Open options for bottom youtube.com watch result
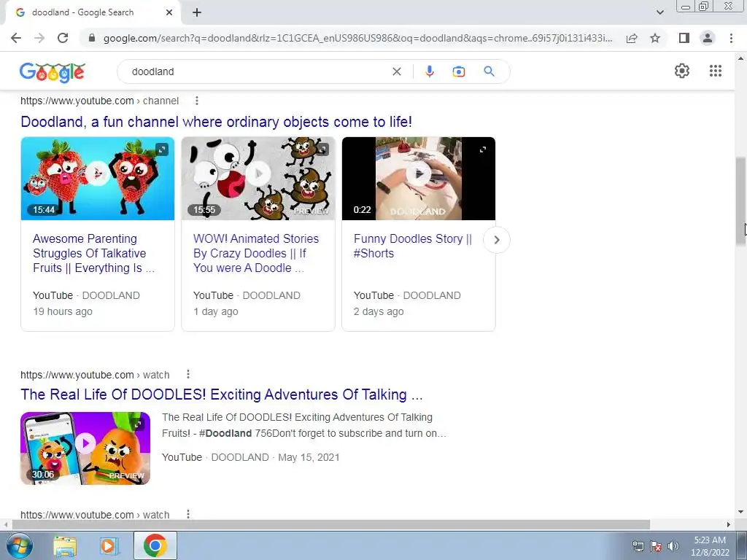Viewport: 747px width, 560px height. click(188, 514)
